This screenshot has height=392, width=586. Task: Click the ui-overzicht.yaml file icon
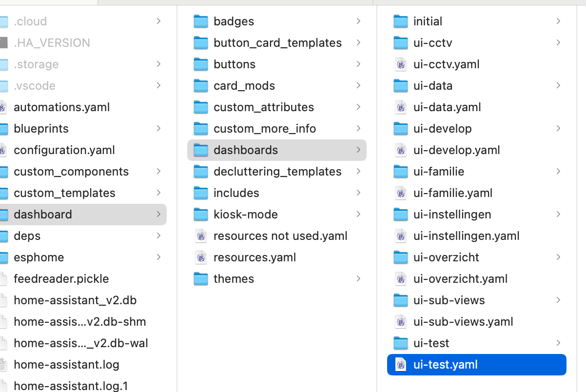point(401,279)
